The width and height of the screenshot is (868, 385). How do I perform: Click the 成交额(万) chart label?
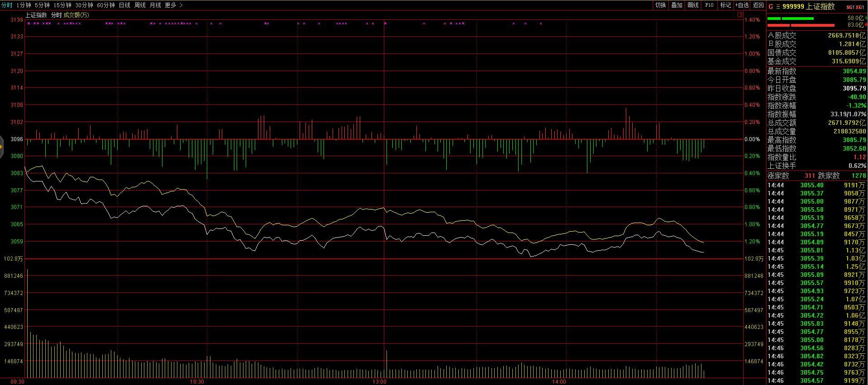coord(76,15)
